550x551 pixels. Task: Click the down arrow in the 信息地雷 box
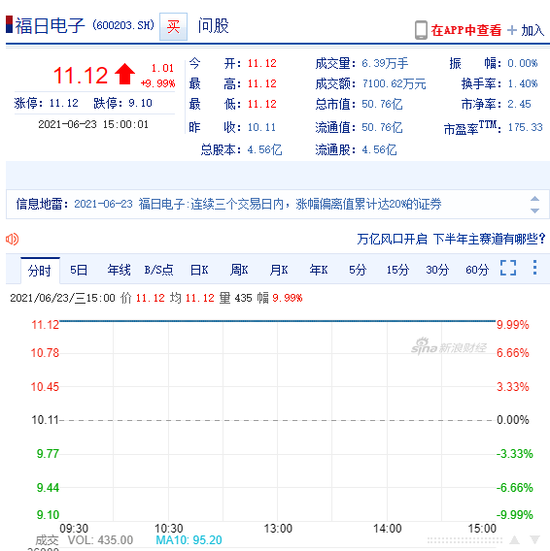tap(535, 210)
